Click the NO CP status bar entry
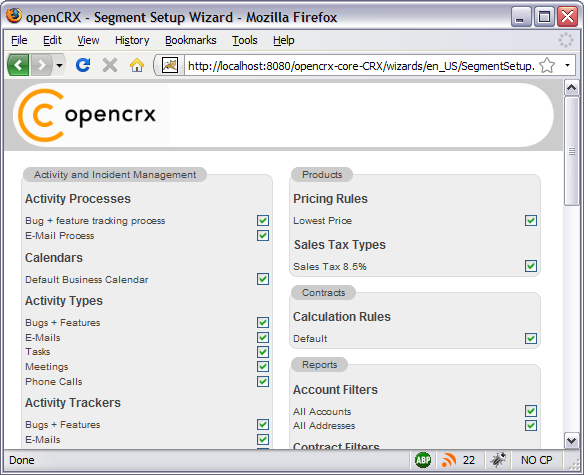584x475 pixels. click(536, 460)
